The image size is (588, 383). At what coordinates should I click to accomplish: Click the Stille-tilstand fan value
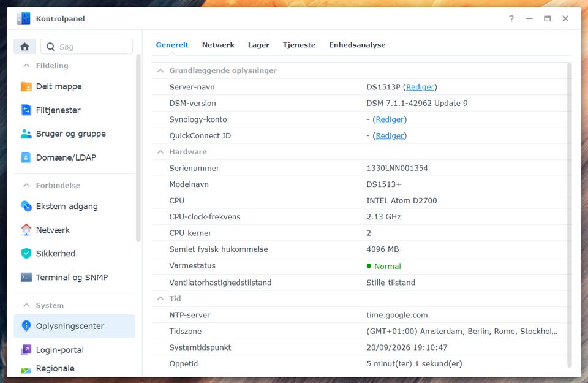click(x=391, y=283)
